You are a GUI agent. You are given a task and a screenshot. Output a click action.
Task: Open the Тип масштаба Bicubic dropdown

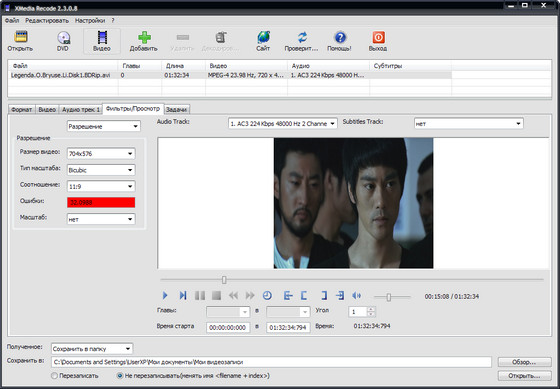101,170
